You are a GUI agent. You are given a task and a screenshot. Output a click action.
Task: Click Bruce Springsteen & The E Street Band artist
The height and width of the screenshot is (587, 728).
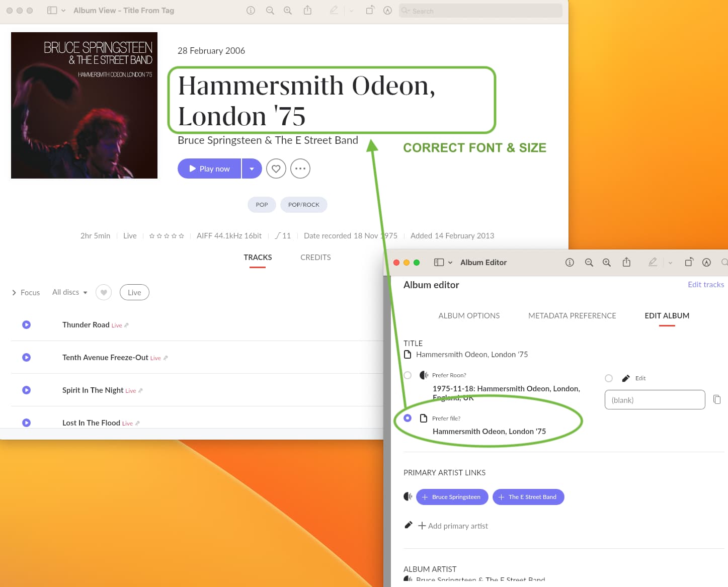[x=268, y=140]
